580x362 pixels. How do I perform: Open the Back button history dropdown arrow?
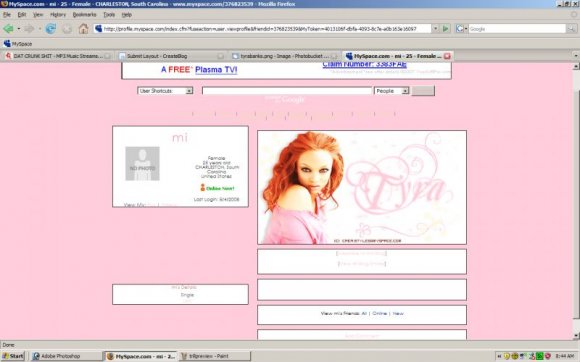tap(18, 29)
